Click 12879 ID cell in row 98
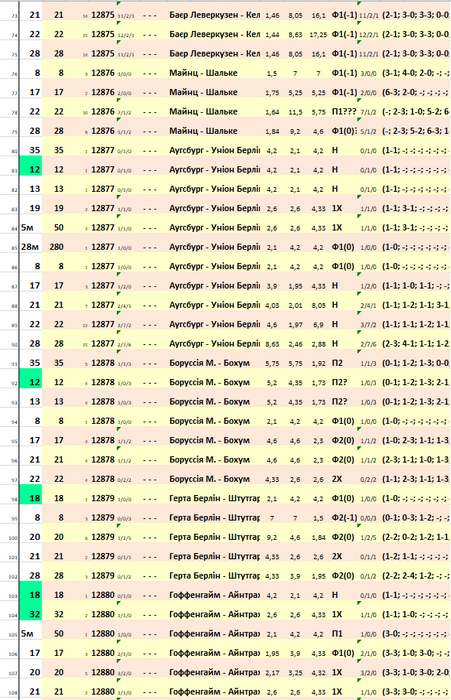Screen dimensions: 451x700 coord(103,498)
